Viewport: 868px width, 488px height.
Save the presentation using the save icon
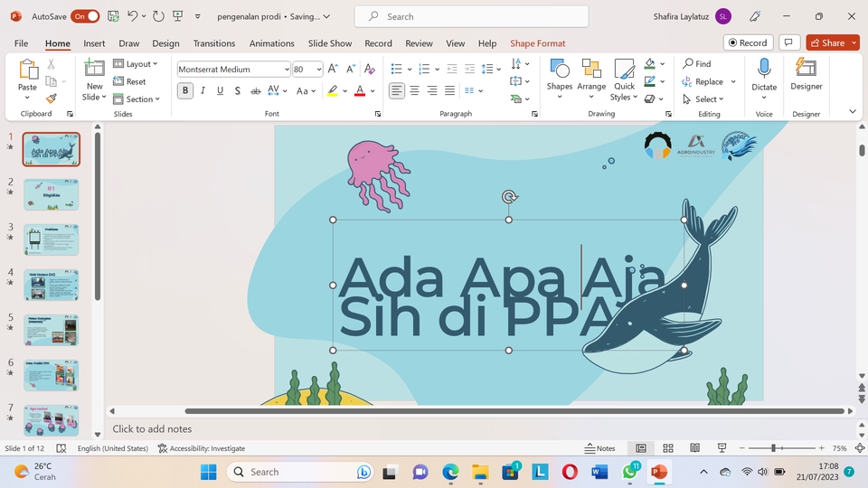113,16
